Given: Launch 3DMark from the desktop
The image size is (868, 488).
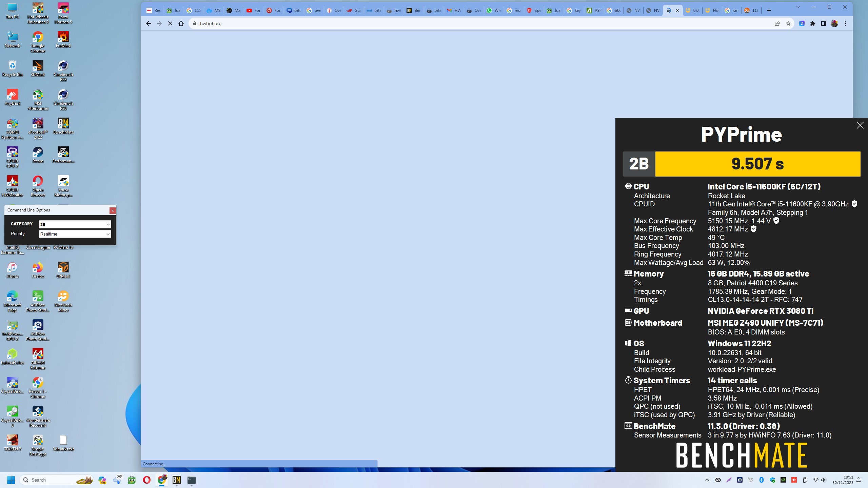Looking at the screenshot, I should [38, 68].
